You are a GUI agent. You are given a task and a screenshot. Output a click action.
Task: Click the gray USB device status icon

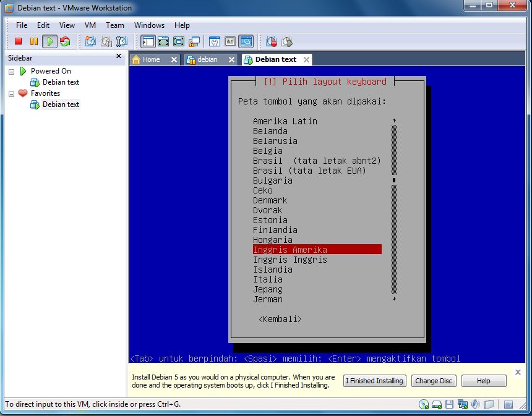(489, 404)
